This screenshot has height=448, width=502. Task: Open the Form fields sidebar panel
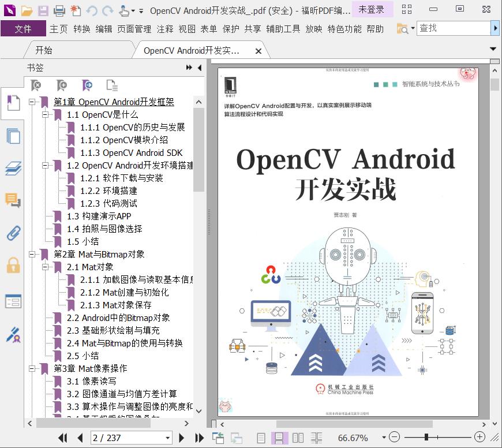13,301
